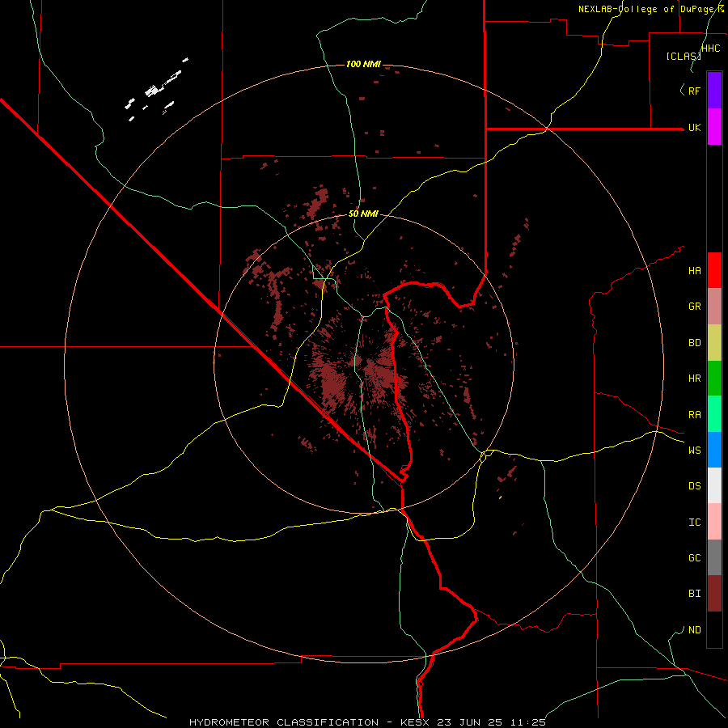Click the 'HR' legend label text
Screen dimensions: 728x728
coord(694,379)
